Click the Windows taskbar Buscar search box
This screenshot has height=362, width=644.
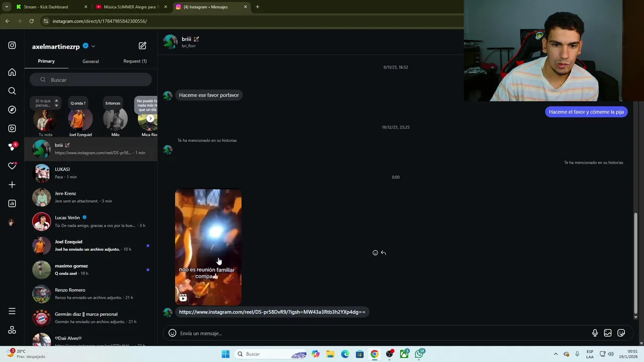(x=271, y=354)
